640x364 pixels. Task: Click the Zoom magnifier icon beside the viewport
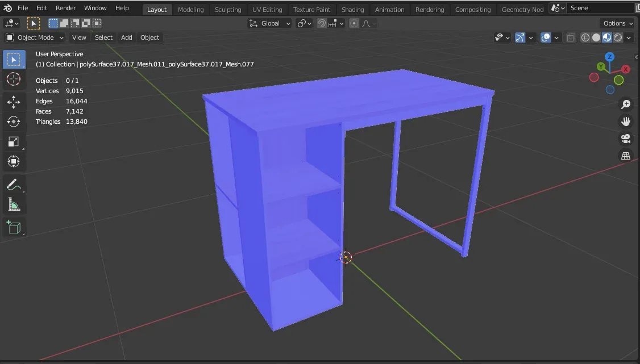pyautogui.click(x=625, y=104)
